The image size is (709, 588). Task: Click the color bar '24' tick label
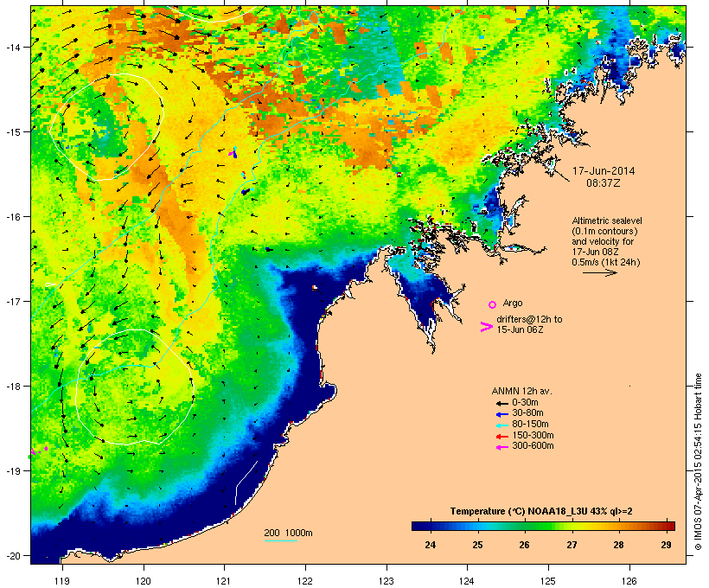pos(430,545)
